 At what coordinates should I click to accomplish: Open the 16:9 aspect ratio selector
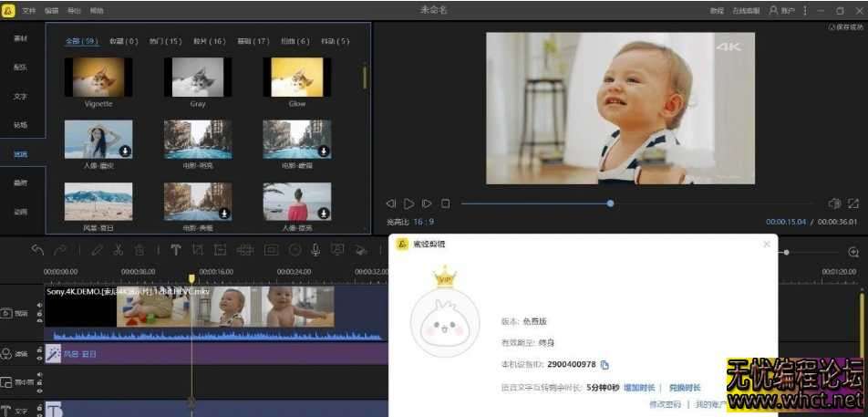pyautogui.click(x=422, y=222)
